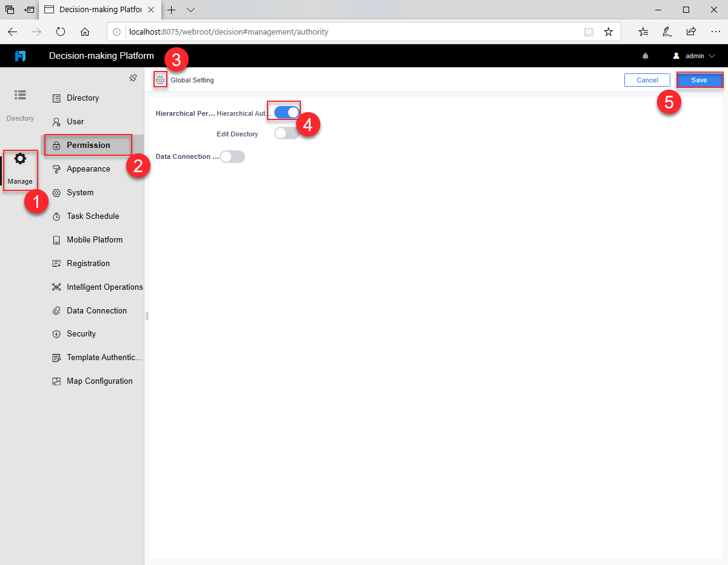Viewport: 728px width, 565px height.
Task: Open the Global Setting gear icon
Action: (160, 79)
